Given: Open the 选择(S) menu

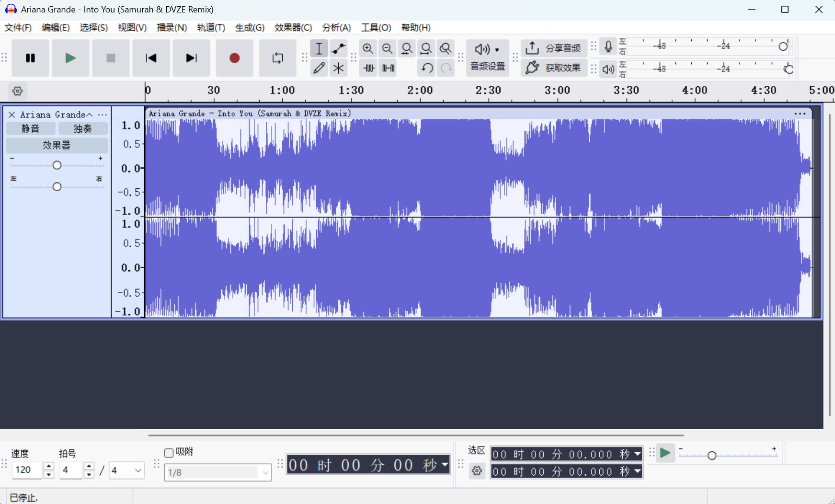Looking at the screenshot, I should [94, 28].
